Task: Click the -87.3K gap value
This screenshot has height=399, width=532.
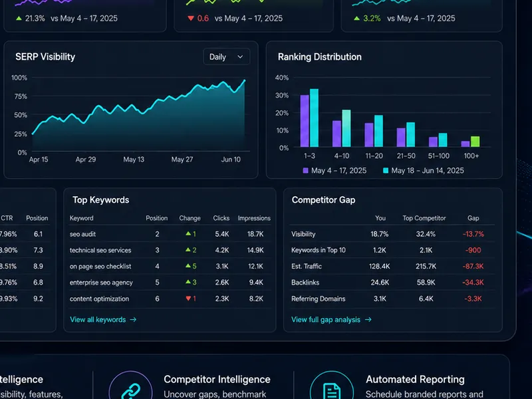Action: coord(473,267)
